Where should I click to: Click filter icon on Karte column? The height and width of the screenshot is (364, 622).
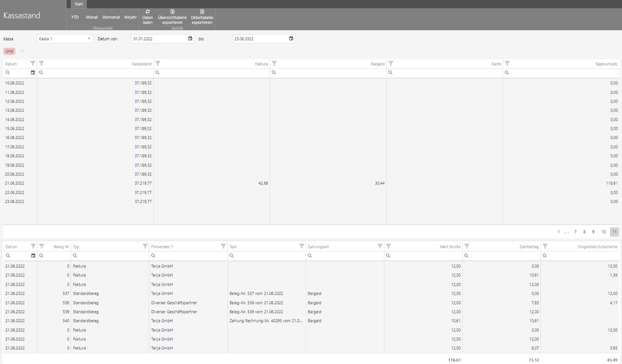(x=391, y=63)
